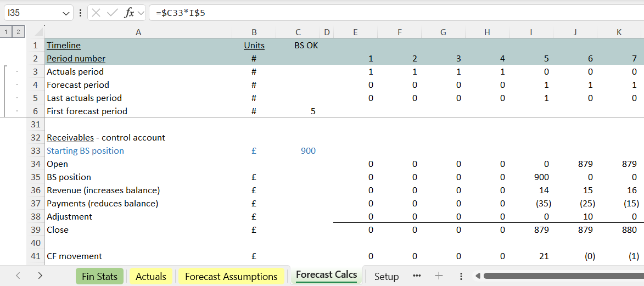The image size is (644, 286).
Task: Click the horizontal scrollbar left arrow
Action: click(x=478, y=276)
